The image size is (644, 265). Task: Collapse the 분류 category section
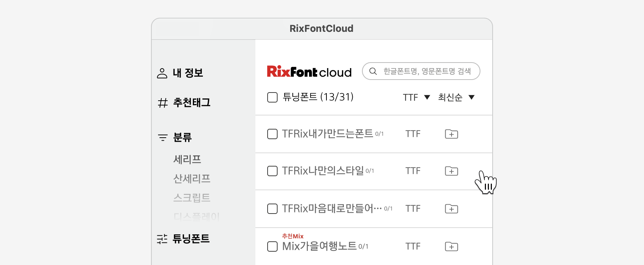click(182, 138)
